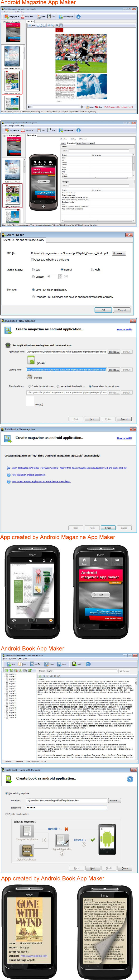Play the page audio in the audio bar

click(82, 107)
